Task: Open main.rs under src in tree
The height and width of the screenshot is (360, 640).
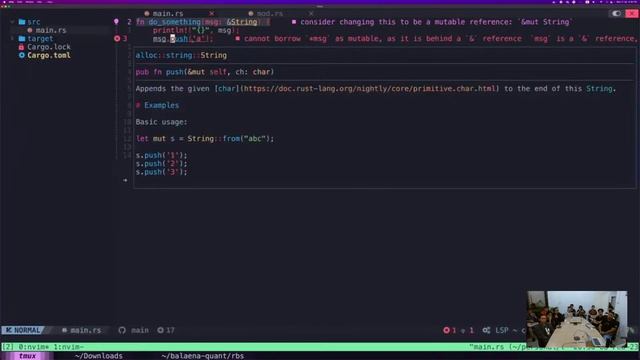Action: (51, 30)
